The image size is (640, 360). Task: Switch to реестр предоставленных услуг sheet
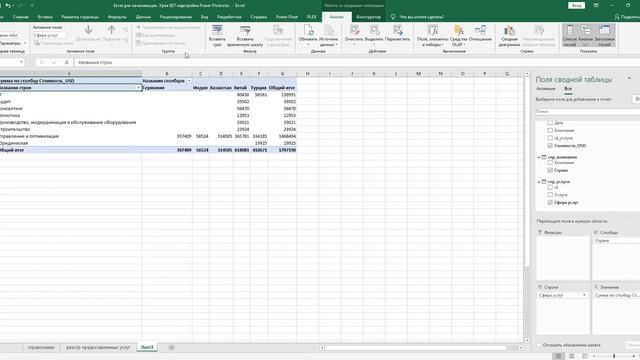98,347
